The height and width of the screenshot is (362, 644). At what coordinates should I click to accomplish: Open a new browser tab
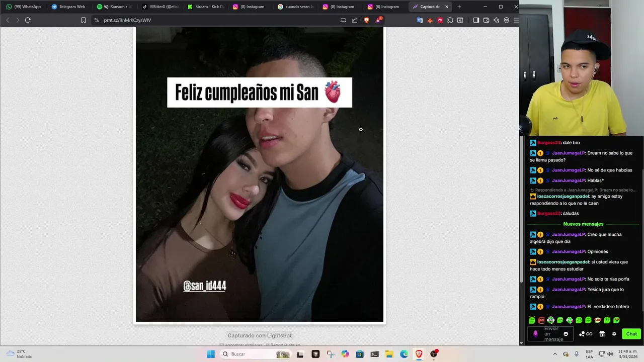click(x=459, y=7)
